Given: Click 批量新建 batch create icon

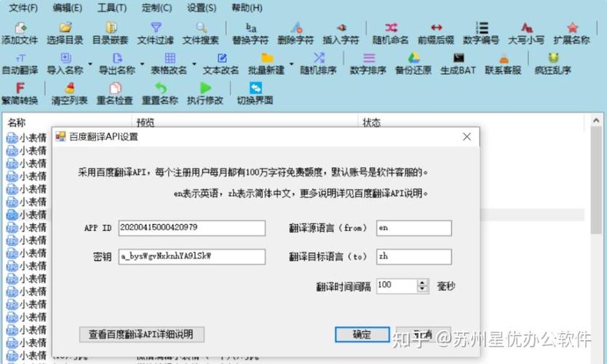Looking at the screenshot, I should (x=266, y=64).
